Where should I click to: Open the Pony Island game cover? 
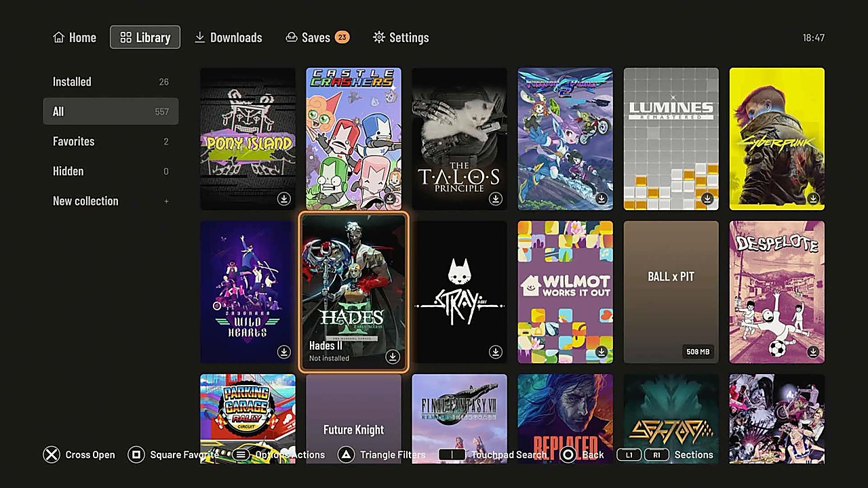(x=248, y=139)
